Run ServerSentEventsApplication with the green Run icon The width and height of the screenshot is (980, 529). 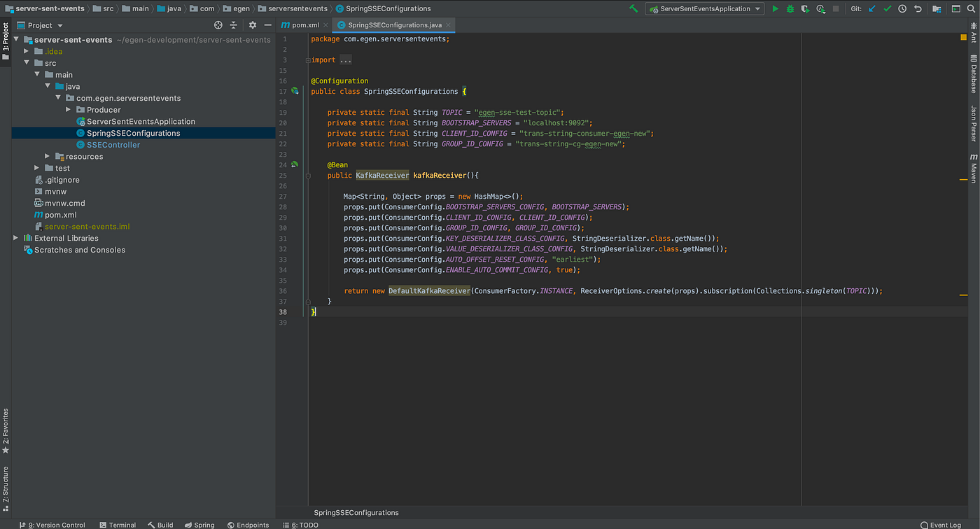coord(776,8)
